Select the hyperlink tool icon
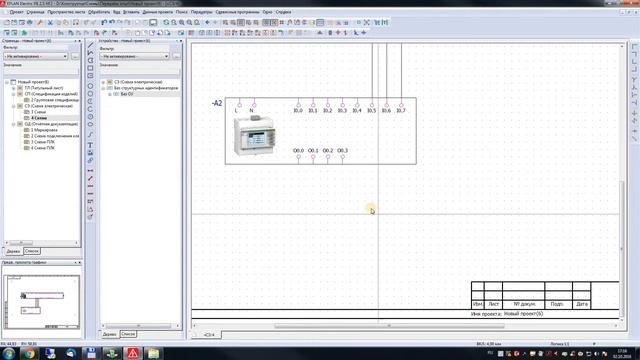Screen dimensions: 640x360 tap(91, 160)
